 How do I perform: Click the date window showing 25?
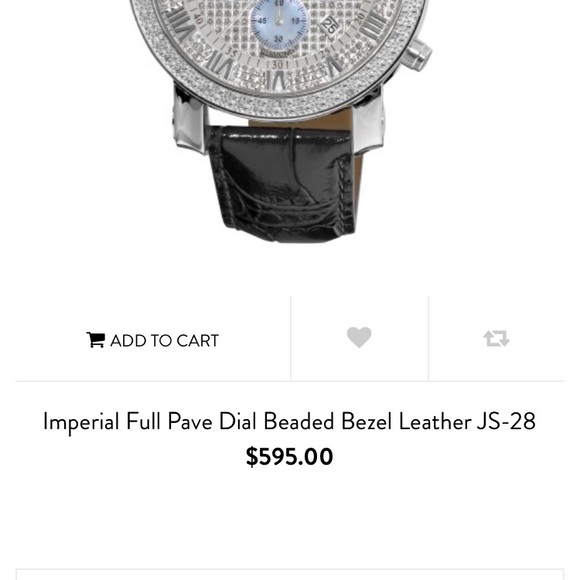pyautogui.click(x=329, y=26)
